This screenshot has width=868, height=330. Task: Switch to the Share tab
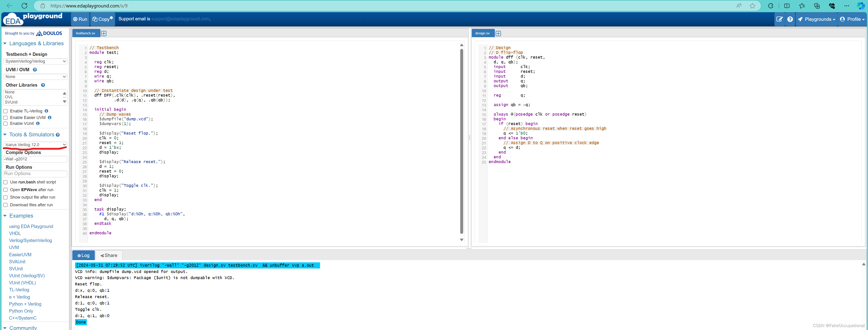[x=109, y=256]
